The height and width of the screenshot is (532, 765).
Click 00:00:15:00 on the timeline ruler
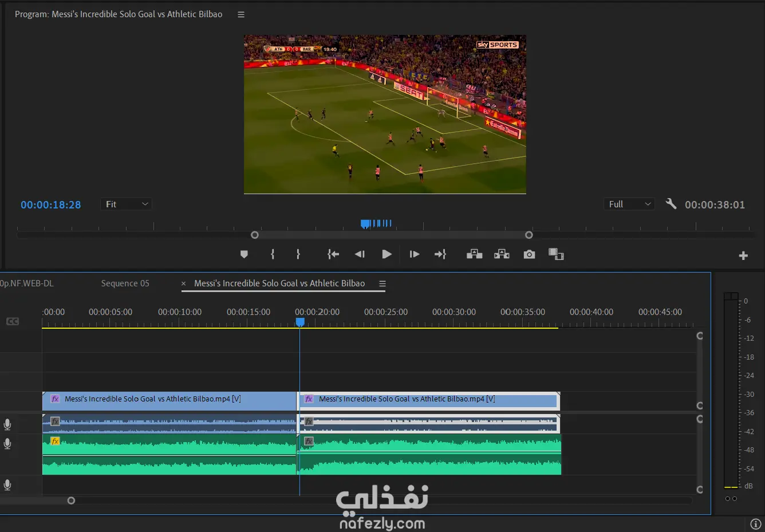tap(249, 312)
